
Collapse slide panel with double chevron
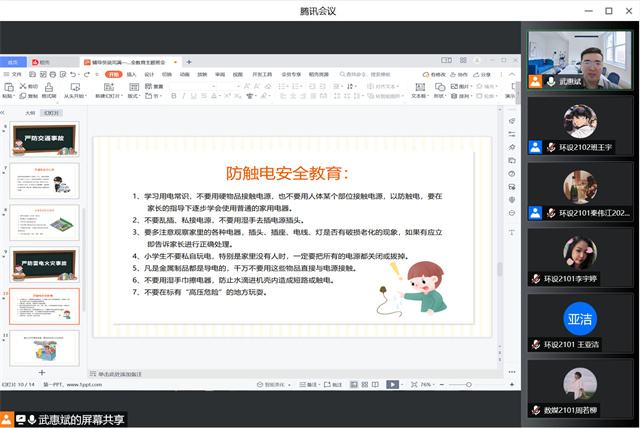pyautogui.click(x=2, y=113)
